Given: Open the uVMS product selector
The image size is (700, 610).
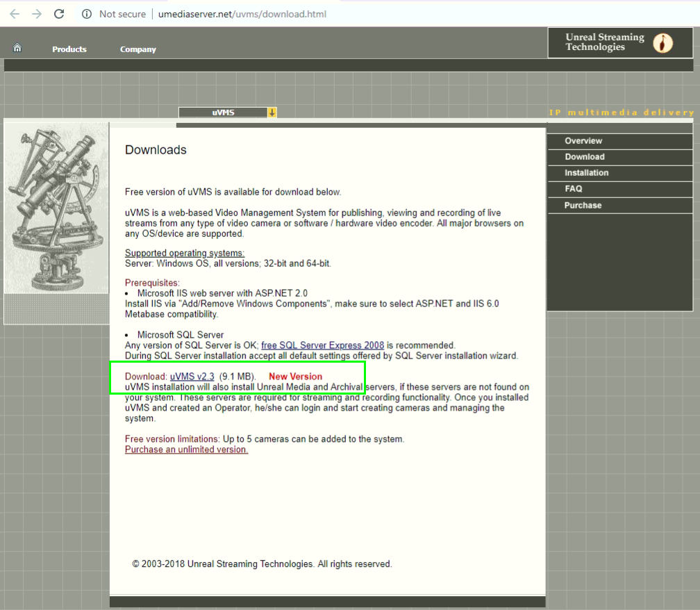Looking at the screenshot, I should [x=223, y=113].
